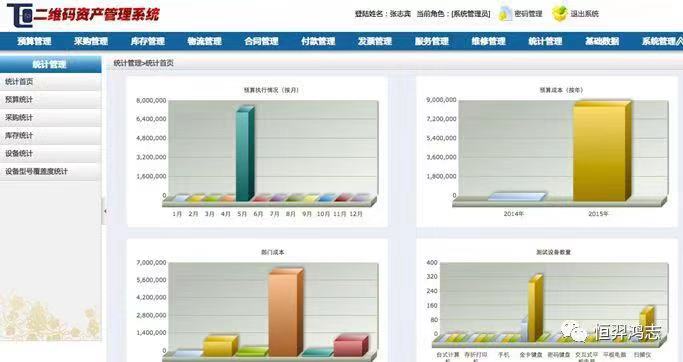Open the 合同管理 menu
Viewport: 683px width, 362px height.
261,41
